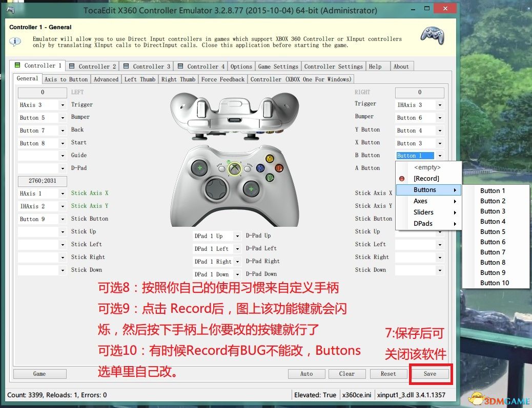Viewport: 532px width, 408px height.
Task: Expand the D-Pad Up DPad 1 Up dropdown
Action: click(x=237, y=236)
